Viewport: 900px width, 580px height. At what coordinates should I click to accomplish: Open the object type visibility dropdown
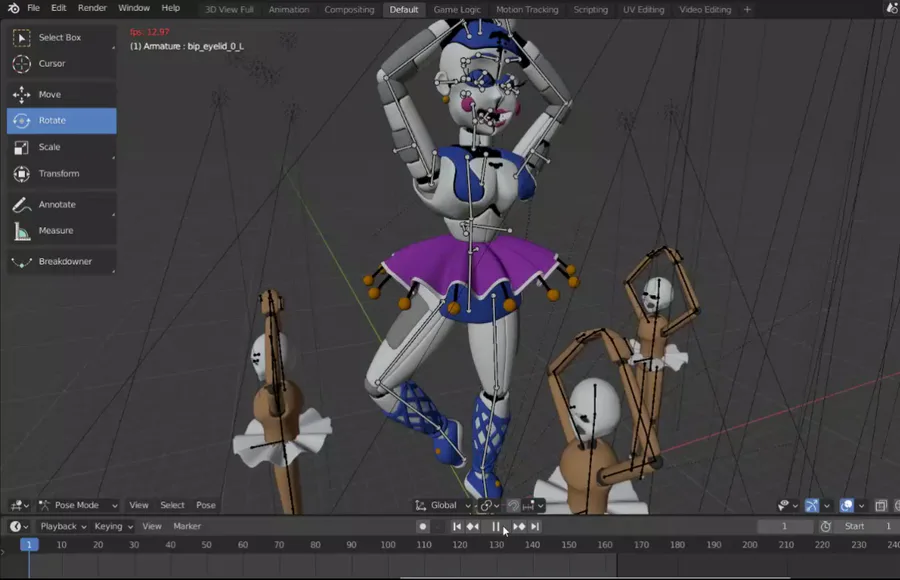(x=788, y=505)
